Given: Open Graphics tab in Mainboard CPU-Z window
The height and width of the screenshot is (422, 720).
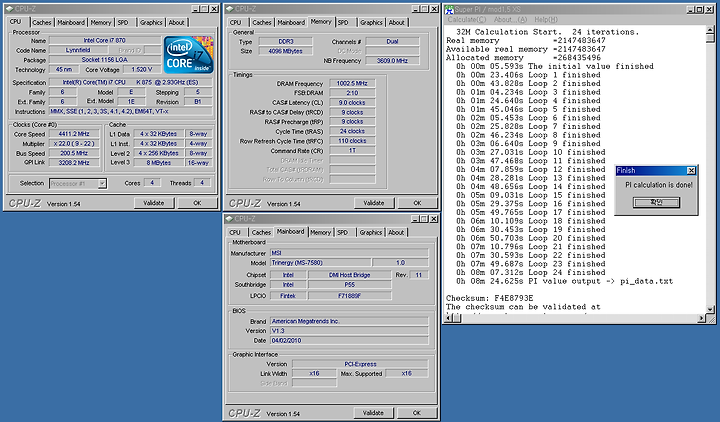Looking at the screenshot, I should coord(371,232).
